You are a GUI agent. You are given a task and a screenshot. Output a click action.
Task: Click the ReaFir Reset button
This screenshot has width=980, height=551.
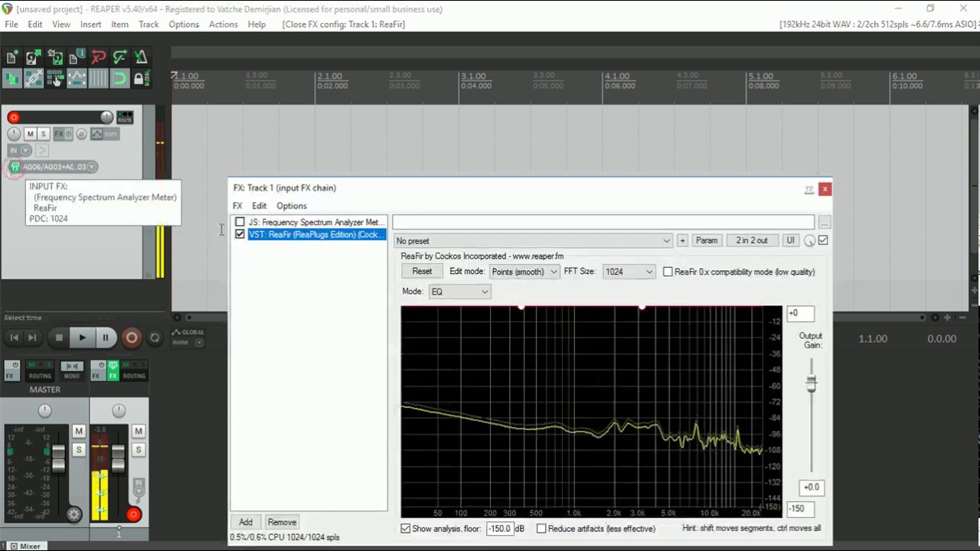tap(422, 272)
